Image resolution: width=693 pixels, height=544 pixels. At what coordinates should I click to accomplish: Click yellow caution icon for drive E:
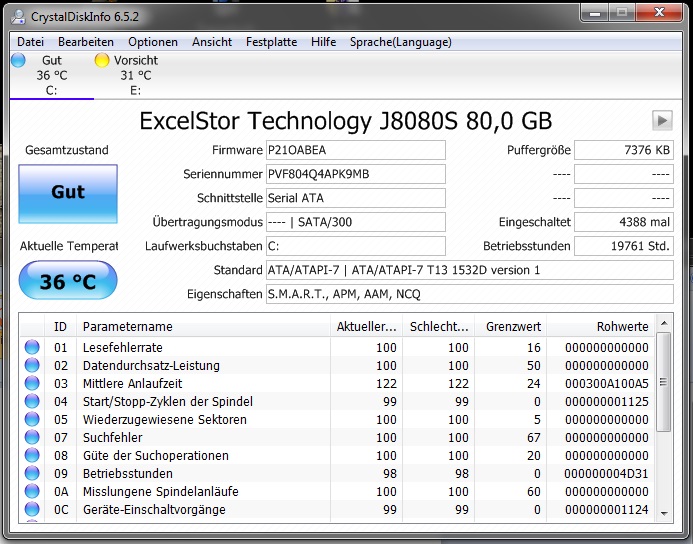[102, 60]
